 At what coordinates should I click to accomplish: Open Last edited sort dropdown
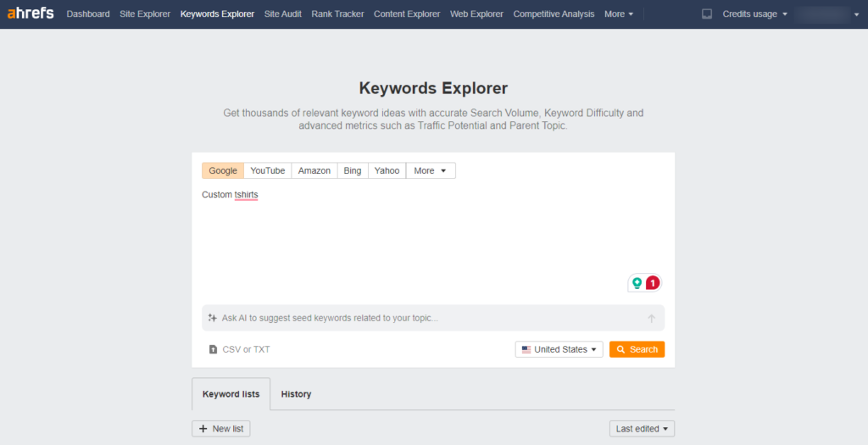coord(643,428)
